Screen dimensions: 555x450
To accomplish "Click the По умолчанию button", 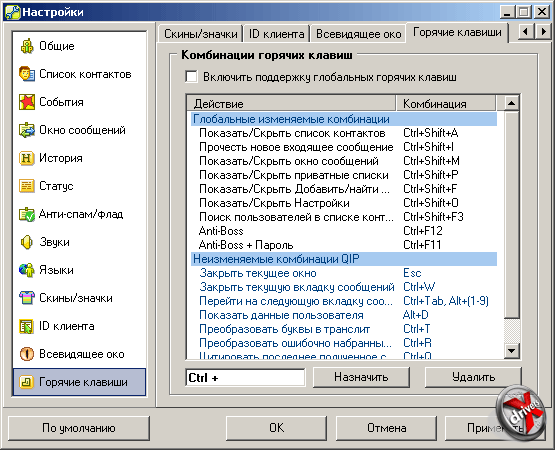I will click(x=79, y=428).
